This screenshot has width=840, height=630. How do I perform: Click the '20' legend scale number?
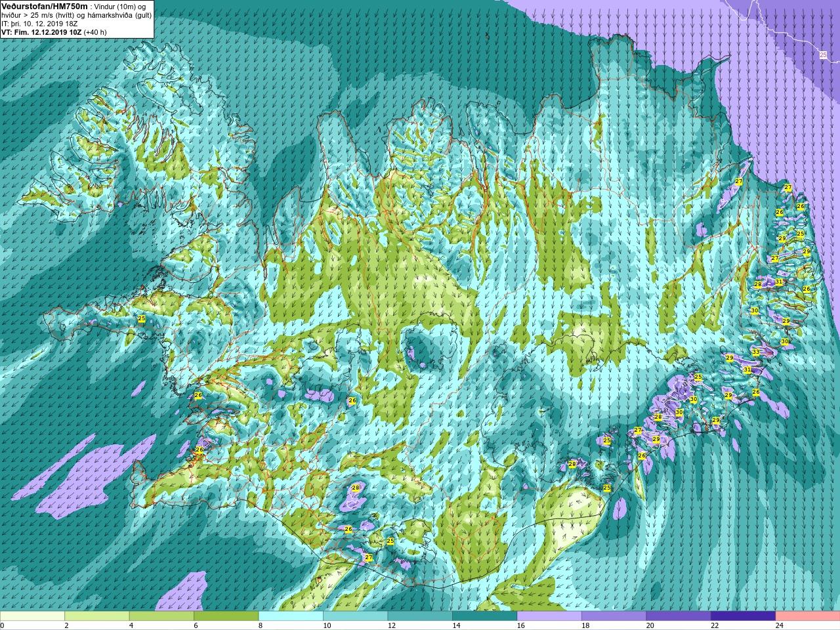(x=650, y=625)
